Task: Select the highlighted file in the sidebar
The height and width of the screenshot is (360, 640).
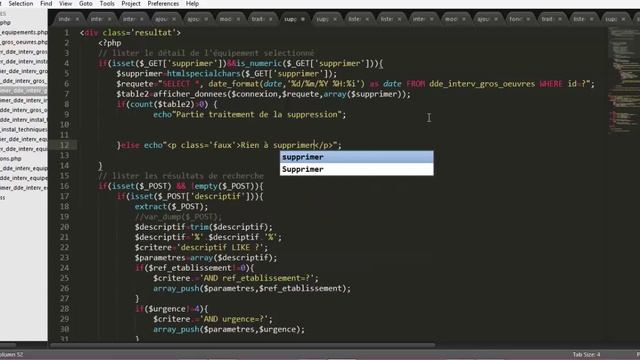Action: [24, 91]
